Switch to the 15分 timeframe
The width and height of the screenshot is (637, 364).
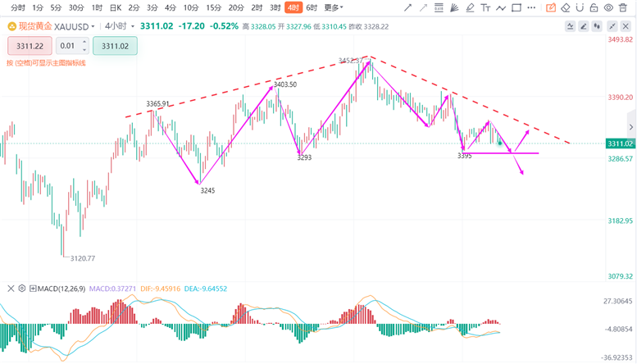[214, 7]
